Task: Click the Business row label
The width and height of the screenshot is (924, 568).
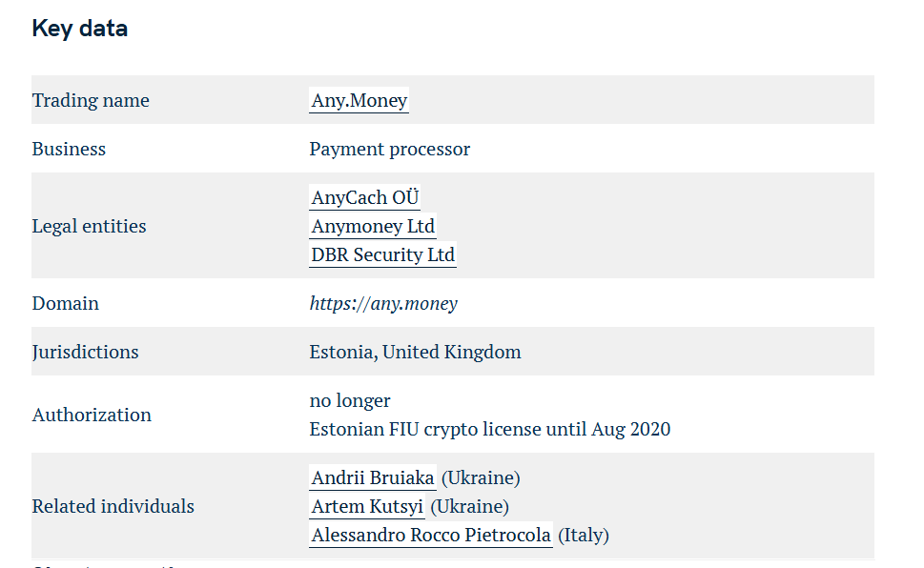Action: click(69, 149)
